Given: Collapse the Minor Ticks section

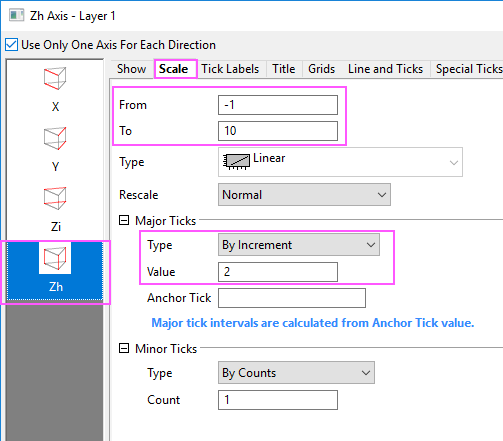Looking at the screenshot, I should click(124, 348).
